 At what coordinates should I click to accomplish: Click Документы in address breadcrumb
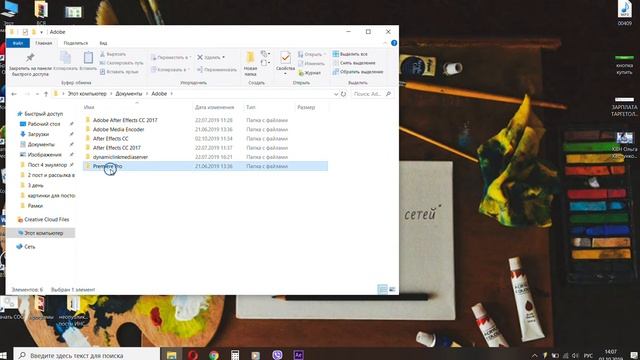[x=129, y=94]
